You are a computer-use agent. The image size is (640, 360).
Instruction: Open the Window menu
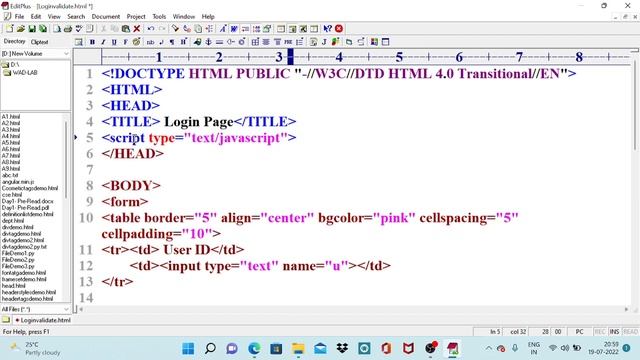click(184, 17)
